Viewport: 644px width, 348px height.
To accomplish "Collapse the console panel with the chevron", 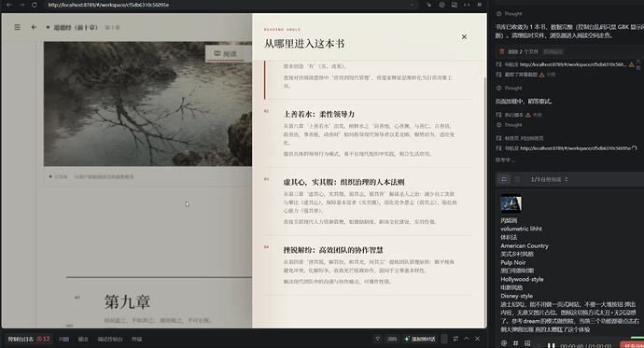I will pyautogui.click(x=467, y=339).
